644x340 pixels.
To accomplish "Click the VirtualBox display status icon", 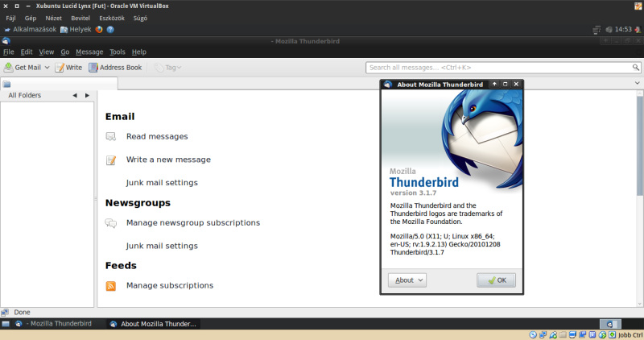I will (572, 335).
